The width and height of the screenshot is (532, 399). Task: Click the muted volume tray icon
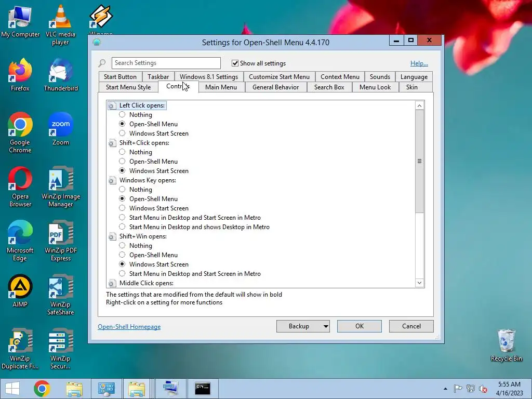[483, 389]
